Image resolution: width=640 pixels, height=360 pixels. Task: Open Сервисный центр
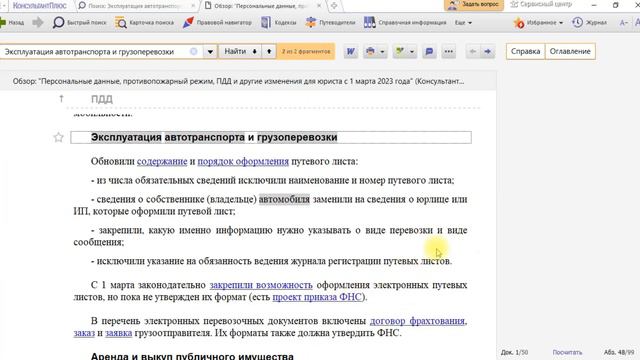coord(541,4)
